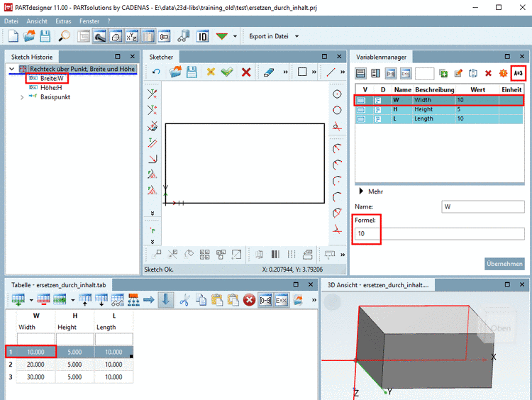The height and width of the screenshot is (400, 532).
Task: Toggle the 0-9 button in table toolbar
Action: [x=265, y=300]
